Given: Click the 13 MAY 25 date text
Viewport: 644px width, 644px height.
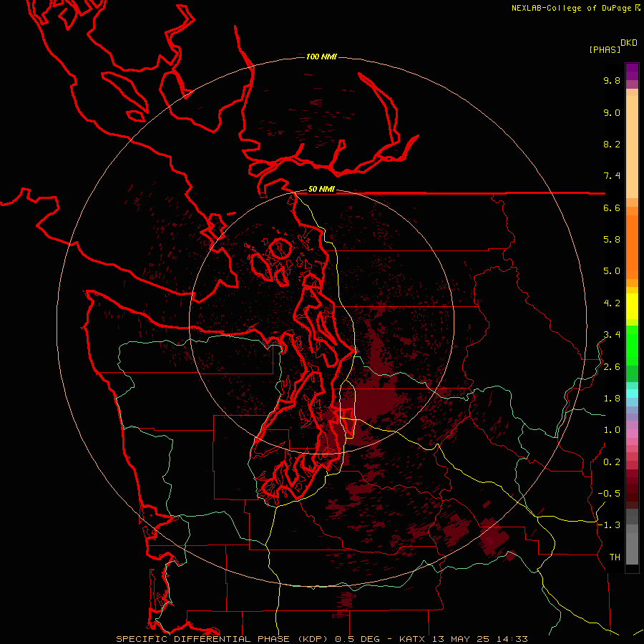Looking at the screenshot, I should point(462,639).
